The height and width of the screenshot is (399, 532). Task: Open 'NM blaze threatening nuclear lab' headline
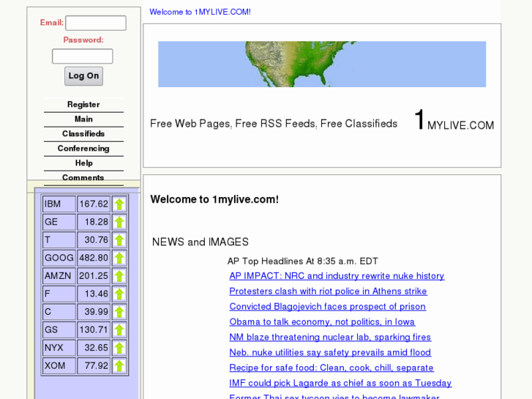pos(330,337)
